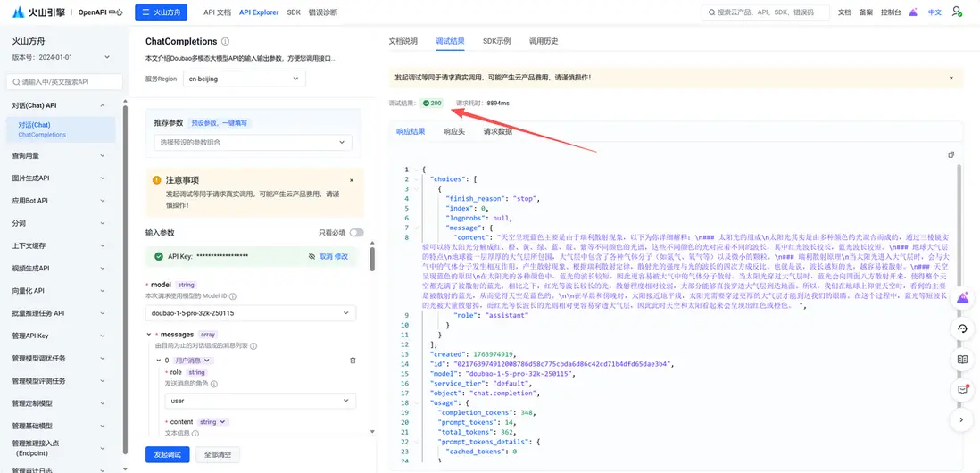The image size is (980, 473).
Task: Open the 版本号 2024-01-01 dropdown
Action: tap(62, 57)
